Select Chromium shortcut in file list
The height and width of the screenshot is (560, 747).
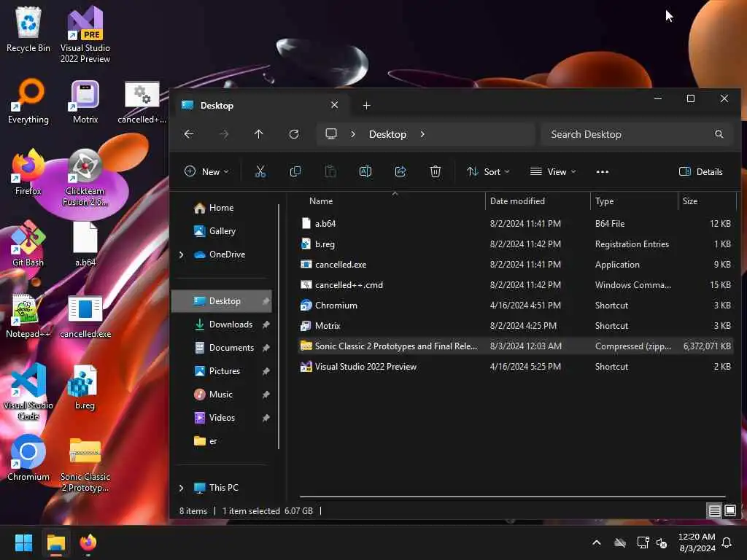pyautogui.click(x=516, y=306)
